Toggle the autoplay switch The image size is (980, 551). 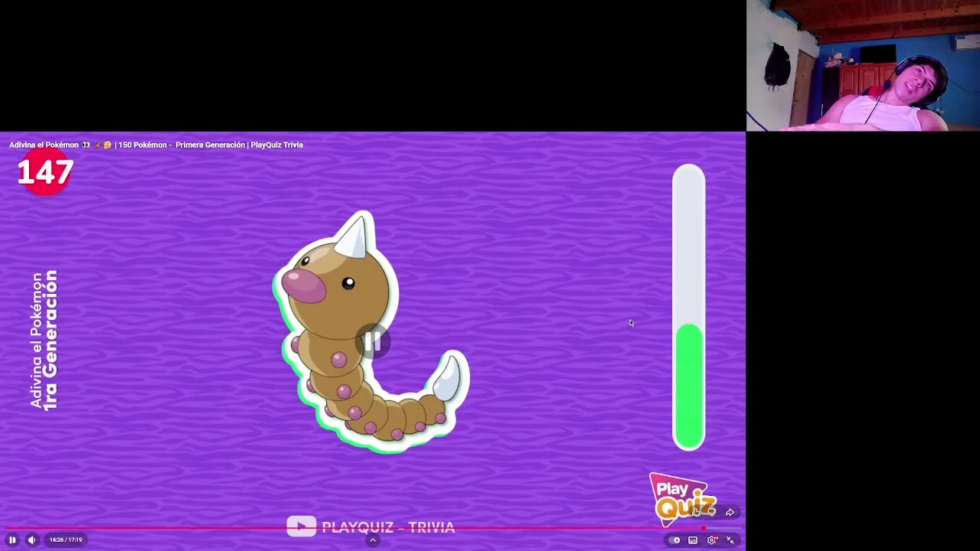click(675, 540)
